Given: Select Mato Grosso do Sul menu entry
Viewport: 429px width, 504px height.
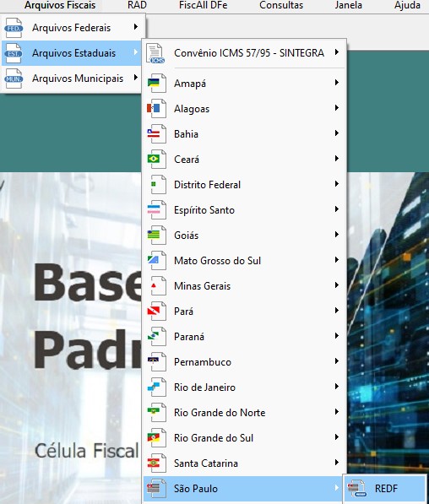Looking at the screenshot, I should click(244, 261).
